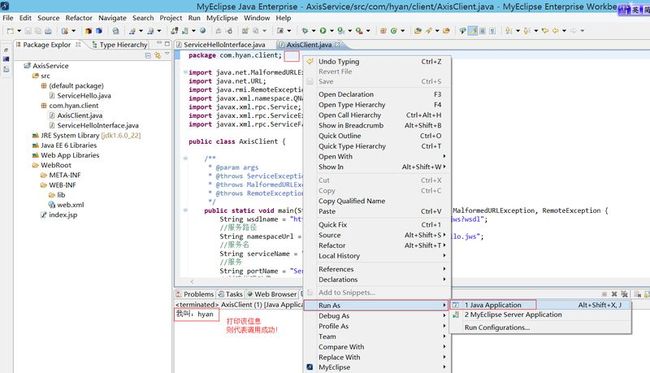Open the Navigate menu in menu bar
Viewport: 650px width, 373px height.
click(x=112, y=18)
